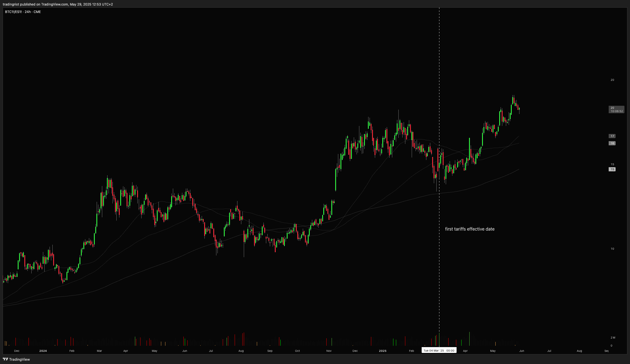Select the 16 moving average price tag

pyautogui.click(x=612, y=143)
